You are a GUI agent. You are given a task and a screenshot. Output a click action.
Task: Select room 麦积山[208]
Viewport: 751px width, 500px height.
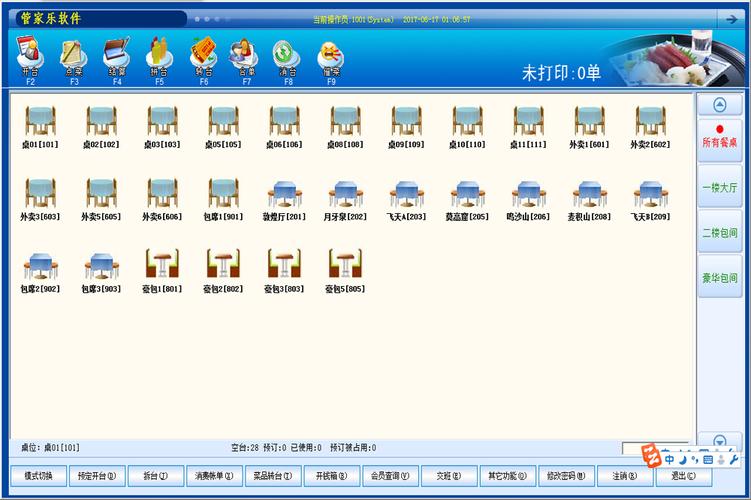589,201
